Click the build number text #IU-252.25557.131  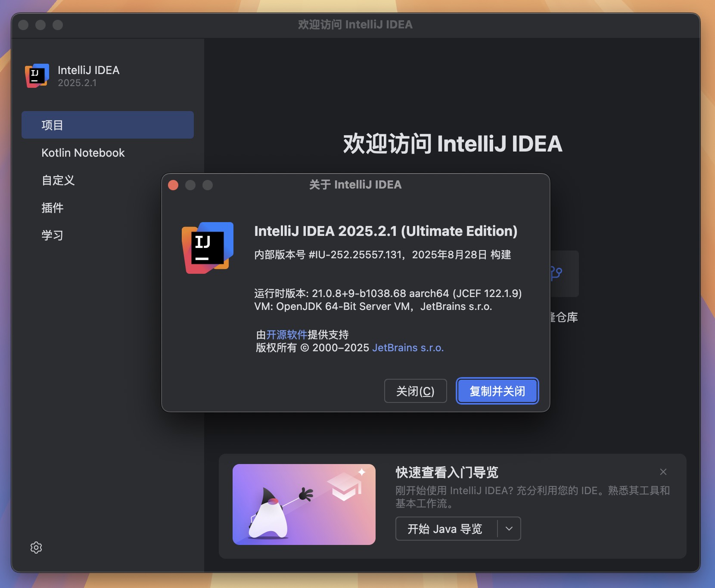355,255
